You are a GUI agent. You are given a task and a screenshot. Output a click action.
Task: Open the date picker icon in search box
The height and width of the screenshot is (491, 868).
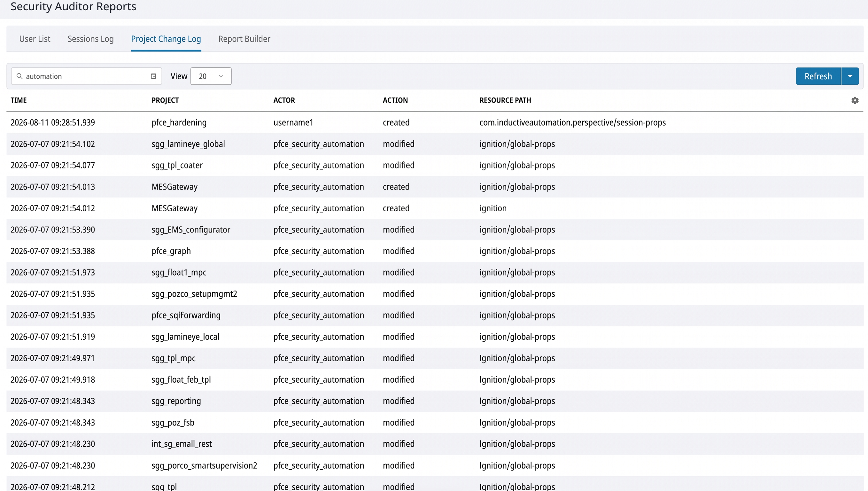coord(153,76)
